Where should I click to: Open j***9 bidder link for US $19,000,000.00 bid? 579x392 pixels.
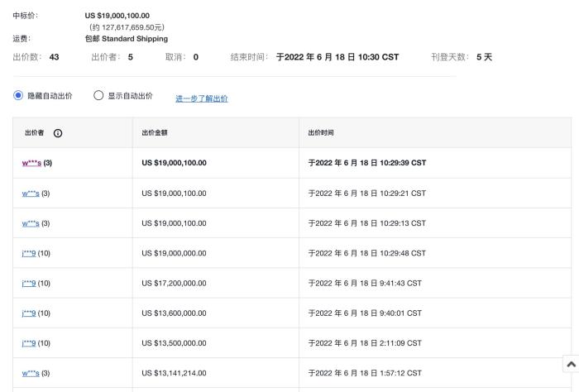(29, 253)
